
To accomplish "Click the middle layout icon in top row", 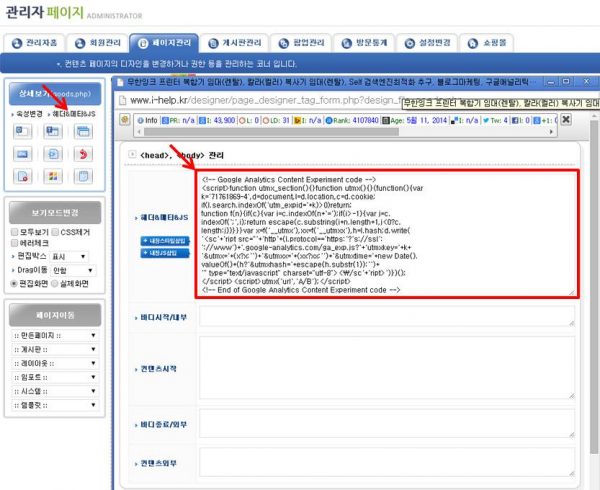I will 53,132.
